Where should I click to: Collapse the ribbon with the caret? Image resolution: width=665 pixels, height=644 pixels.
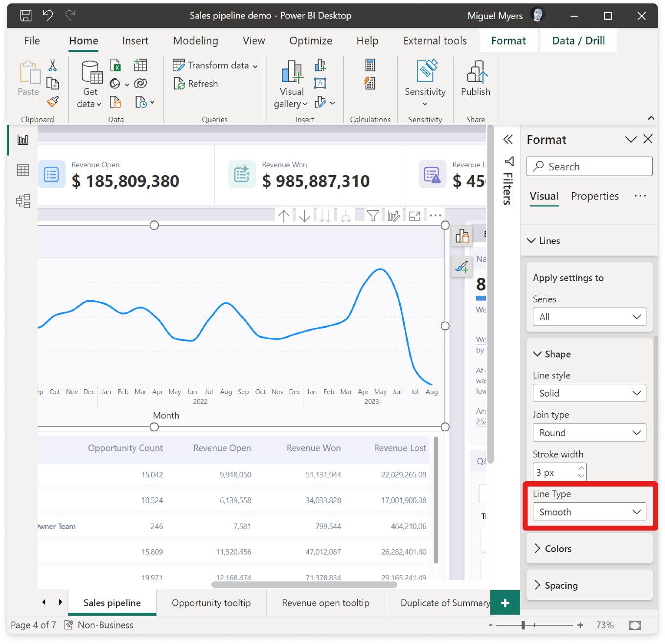tap(651, 118)
